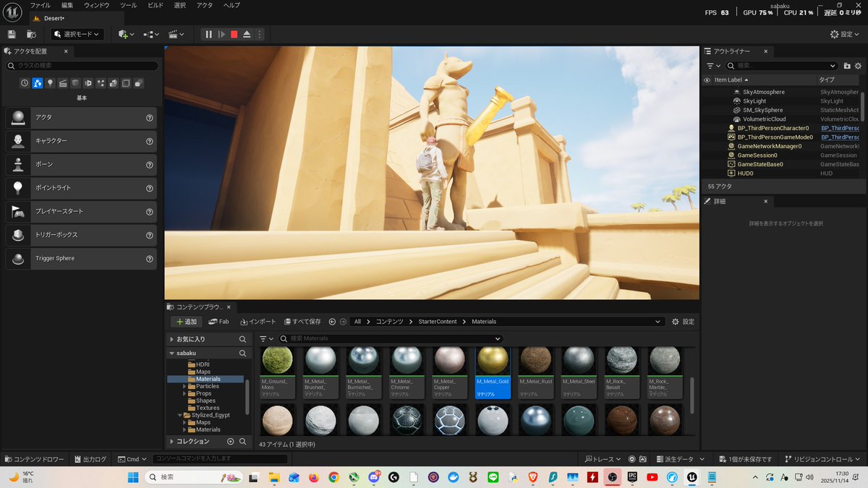Expand the Stylized_Egypt folder
The image size is (868, 488).
point(179,415)
